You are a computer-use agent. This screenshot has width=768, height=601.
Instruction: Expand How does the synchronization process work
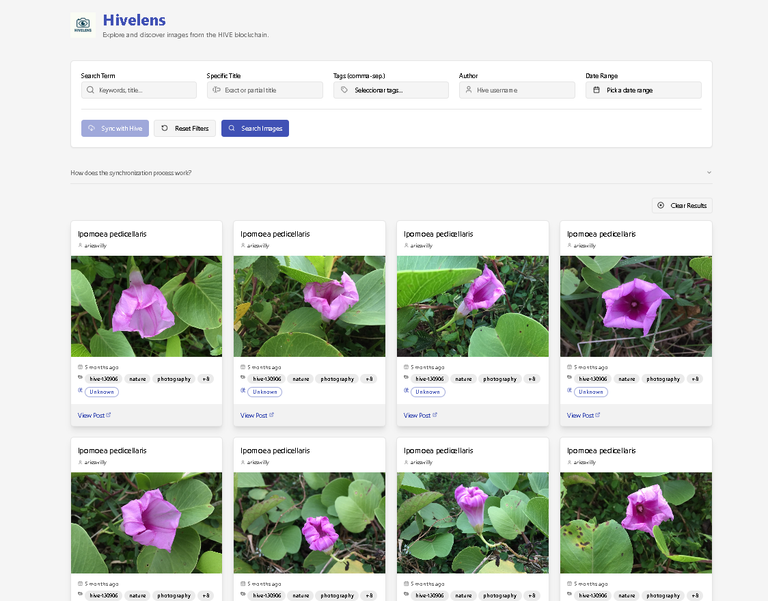tap(391, 173)
